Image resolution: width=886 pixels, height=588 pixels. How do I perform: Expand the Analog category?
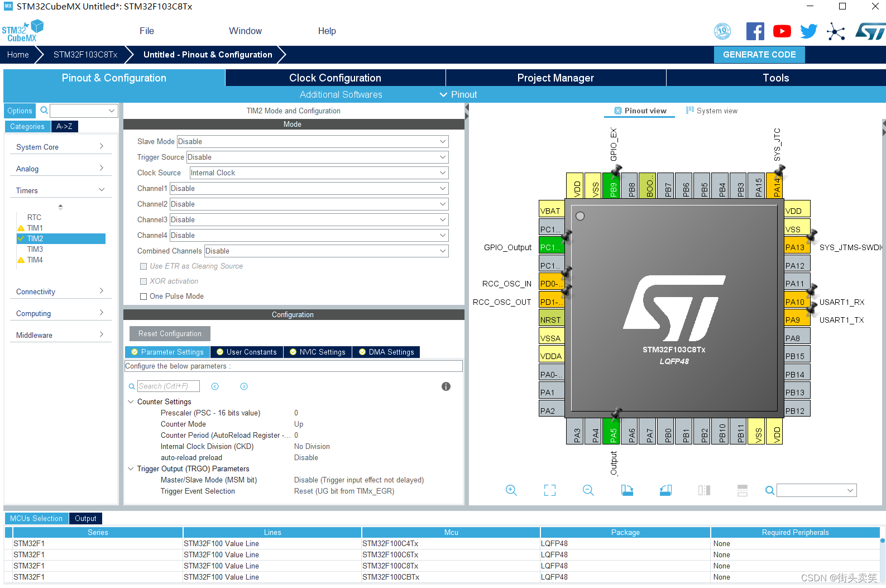(x=60, y=169)
